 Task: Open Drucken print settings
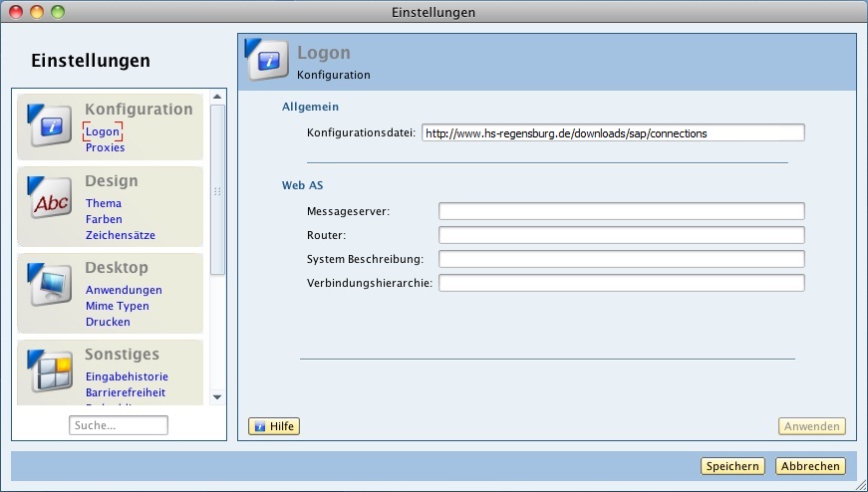pyautogui.click(x=108, y=322)
